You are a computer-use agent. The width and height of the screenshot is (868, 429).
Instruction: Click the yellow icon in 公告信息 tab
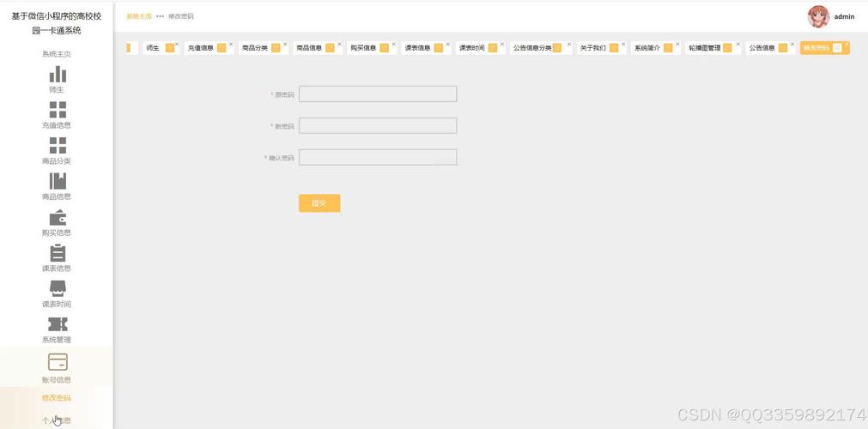[x=783, y=48]
